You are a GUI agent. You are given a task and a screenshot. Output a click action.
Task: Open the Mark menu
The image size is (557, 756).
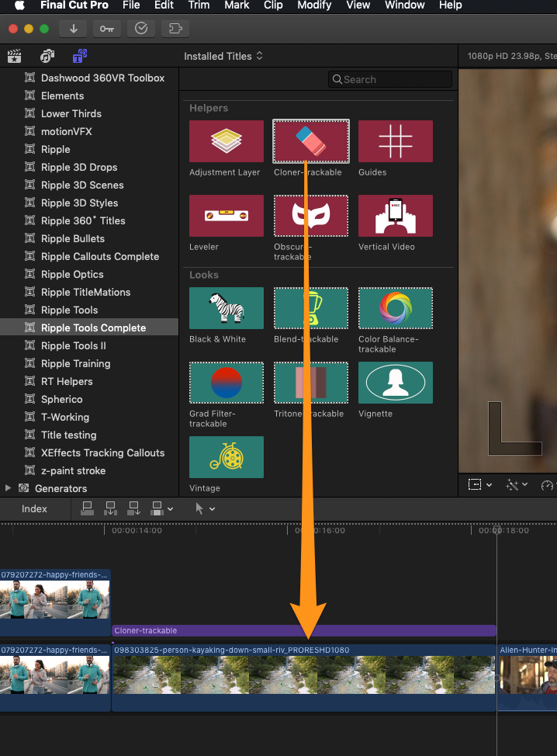pos(237,5)
